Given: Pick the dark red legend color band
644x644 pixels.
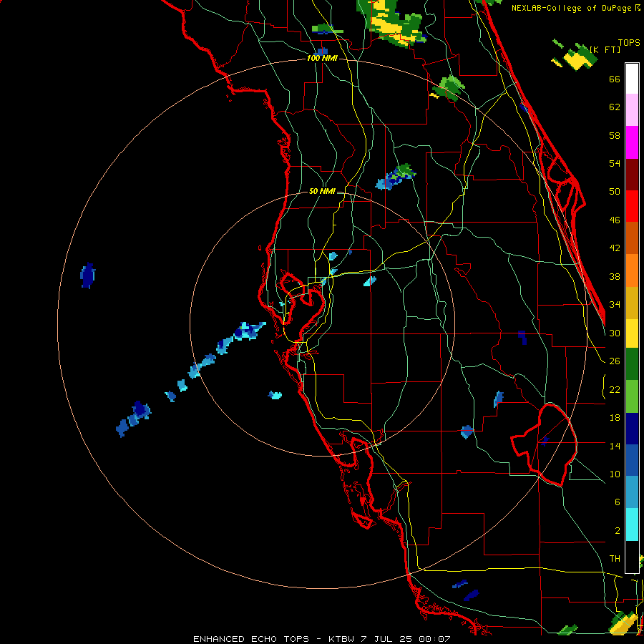Looking at the screenshot, I should tap(632, 175).
